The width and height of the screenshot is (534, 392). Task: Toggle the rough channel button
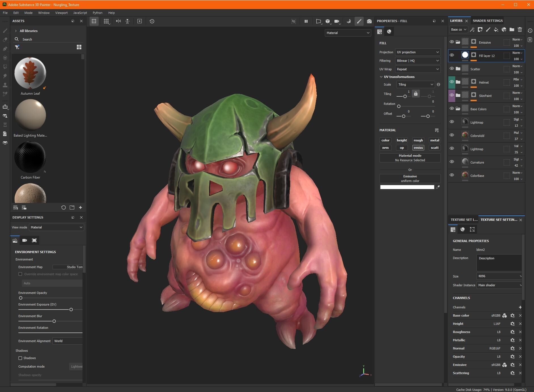[x=418, y=140]
